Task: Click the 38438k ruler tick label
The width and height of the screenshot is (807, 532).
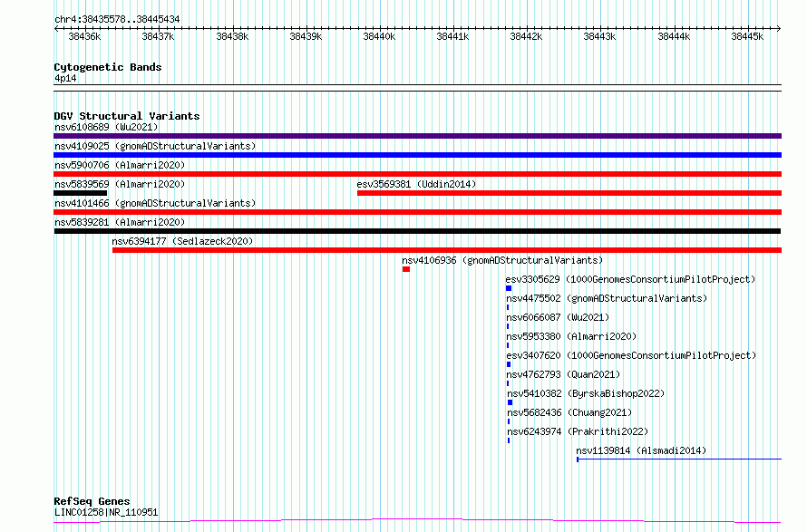Action: click(232, 36)
